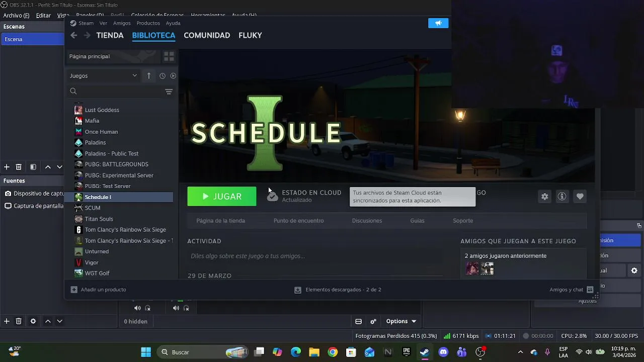Launch Schedule I with JUGAR button

pos(222,197)
